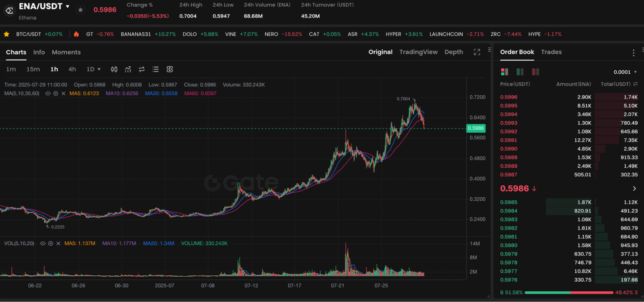The image size is (644, 302).
Task: Select ask price 0.5987 row
Action: pyautogui.click(x=569, y=175)
